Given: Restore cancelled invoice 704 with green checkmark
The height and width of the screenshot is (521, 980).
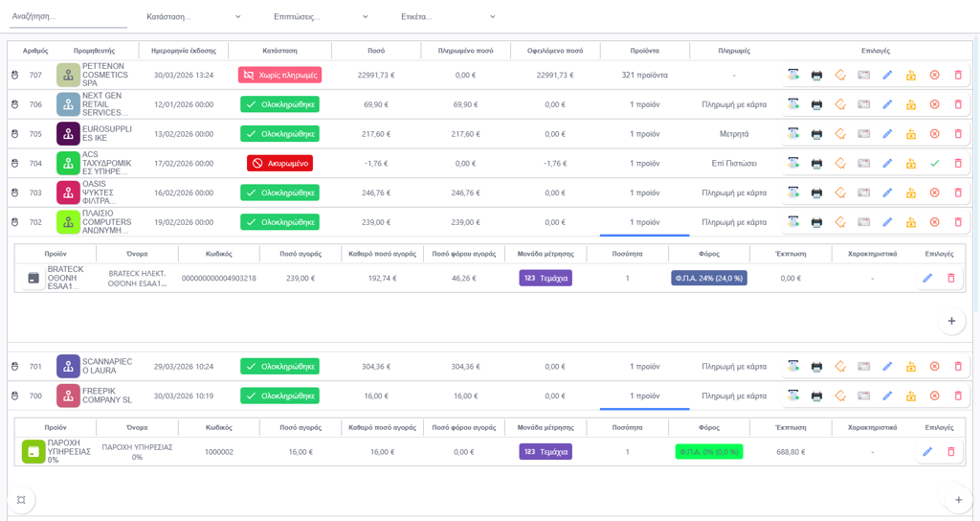Looking at the screenshot, I should 934,163.
